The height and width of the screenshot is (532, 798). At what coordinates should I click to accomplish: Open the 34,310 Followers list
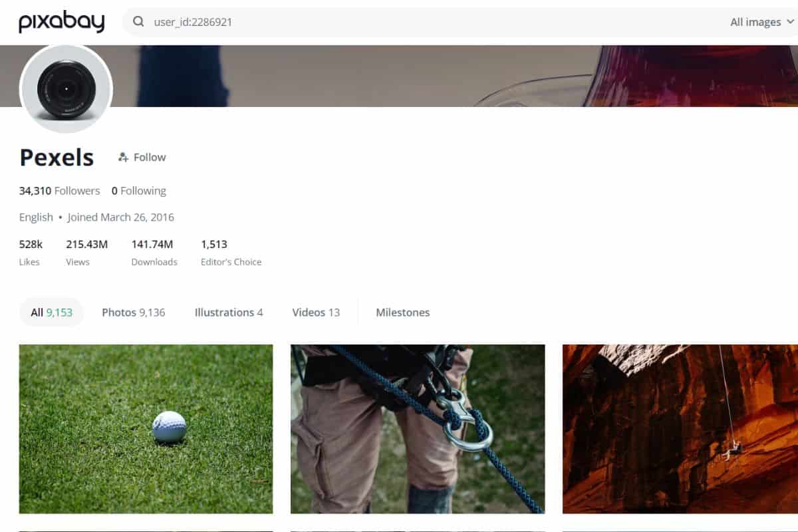click(x=59, y=191)
